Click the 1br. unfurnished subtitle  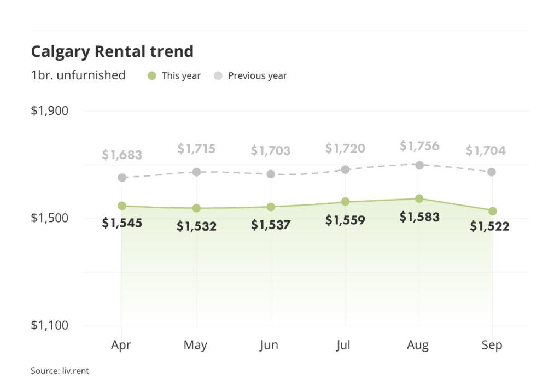click(x=78, y=75)
